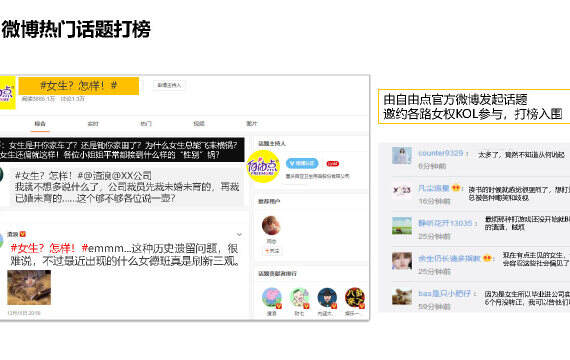Open the first contributor avatar with flower
The image size is (570, 360).
click(272, 297)
